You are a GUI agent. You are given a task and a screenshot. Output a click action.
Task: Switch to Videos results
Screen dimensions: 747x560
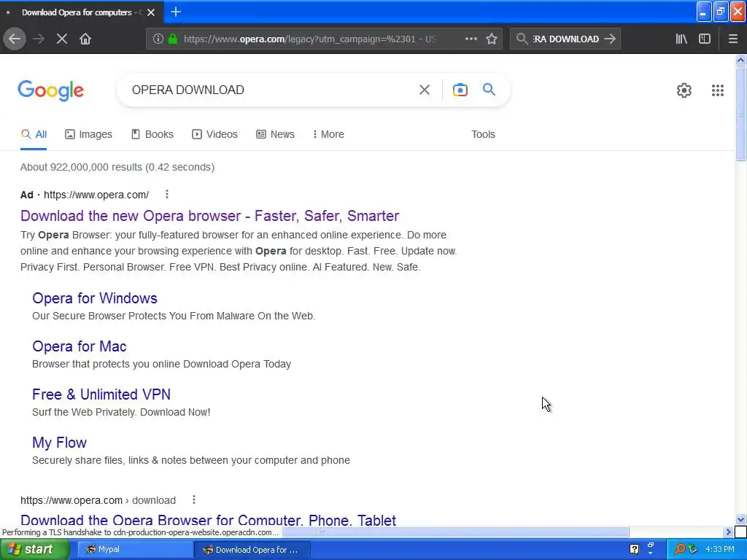(x=215, y=134)
